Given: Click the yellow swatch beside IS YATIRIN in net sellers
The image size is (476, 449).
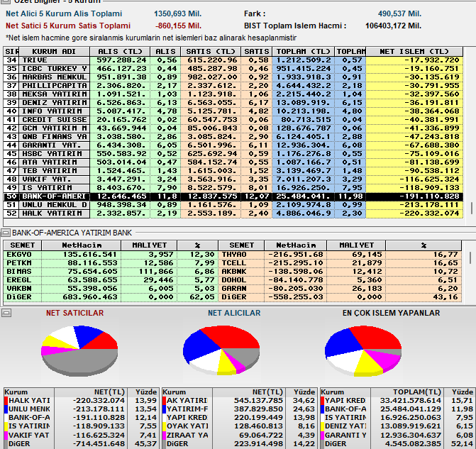Looking at the screenshot, I should [x=6, y=426].
